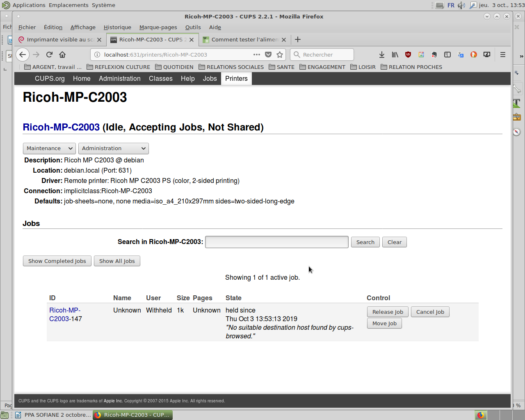
Task: Open the CUPS Help page
Action: coord(188,79)
